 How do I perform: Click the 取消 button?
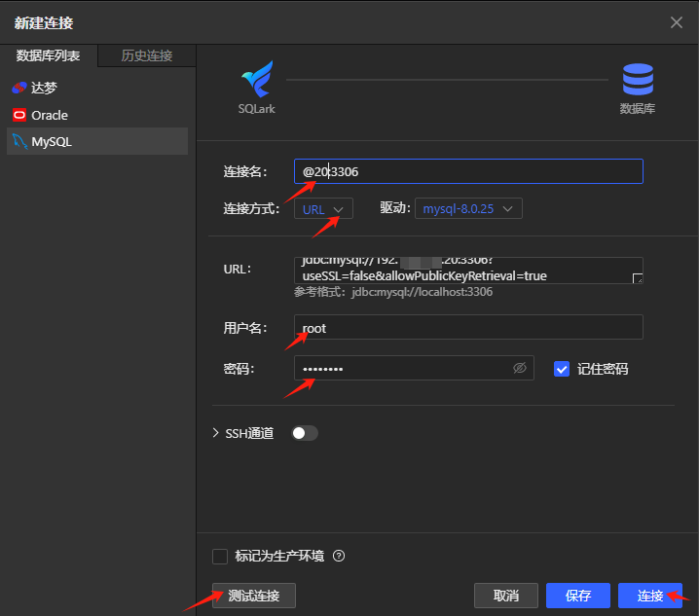click(506, 596)
